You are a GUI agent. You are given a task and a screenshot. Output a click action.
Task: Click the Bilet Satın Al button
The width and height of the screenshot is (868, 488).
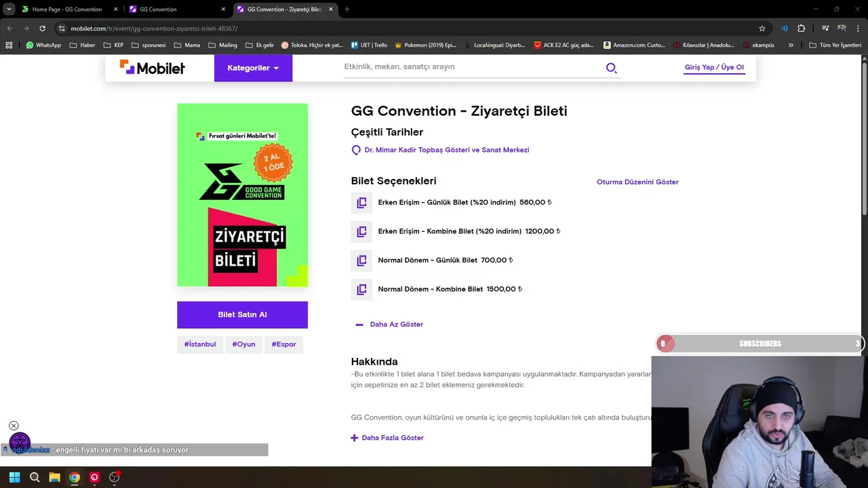[242, 315]
